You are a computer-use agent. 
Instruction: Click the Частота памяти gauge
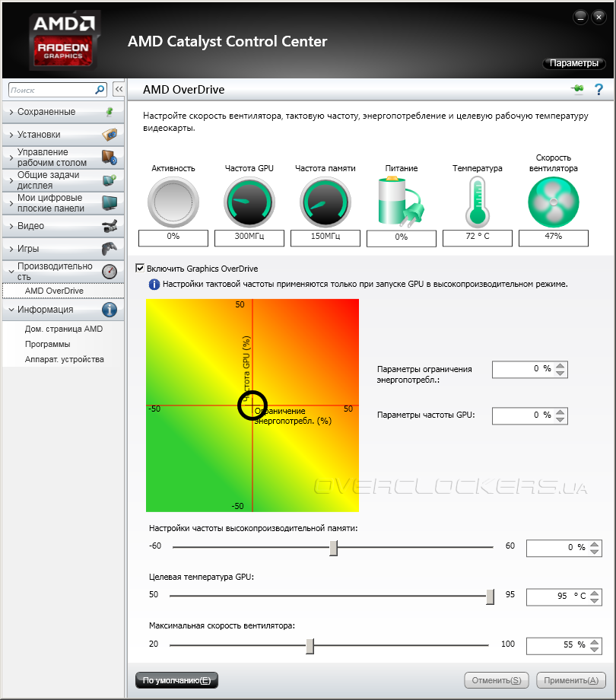(x=325, y=202)
